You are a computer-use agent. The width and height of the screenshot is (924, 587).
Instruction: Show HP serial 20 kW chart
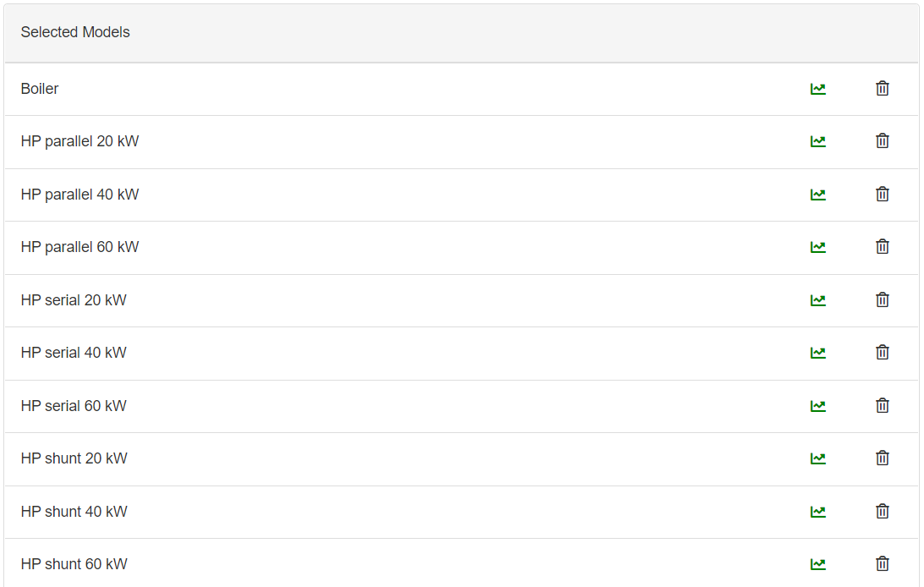tap(817, 300)
